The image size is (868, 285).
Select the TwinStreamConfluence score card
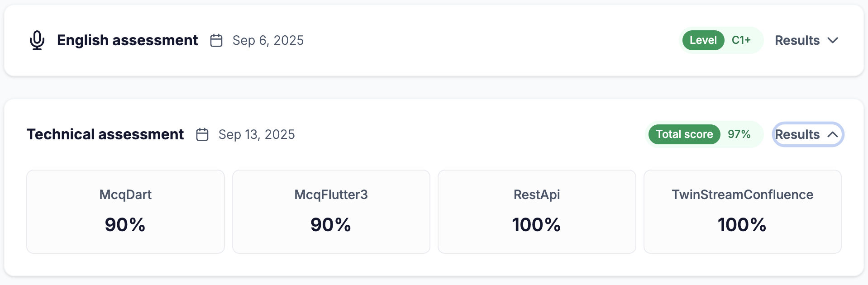[x=742, y=211]
